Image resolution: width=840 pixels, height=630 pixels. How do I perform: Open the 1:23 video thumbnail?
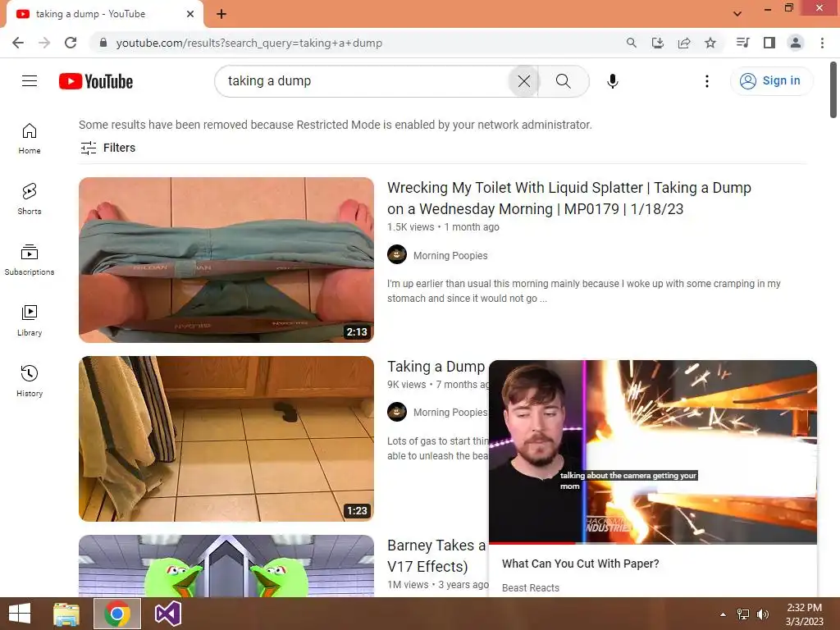pos(226,439)
